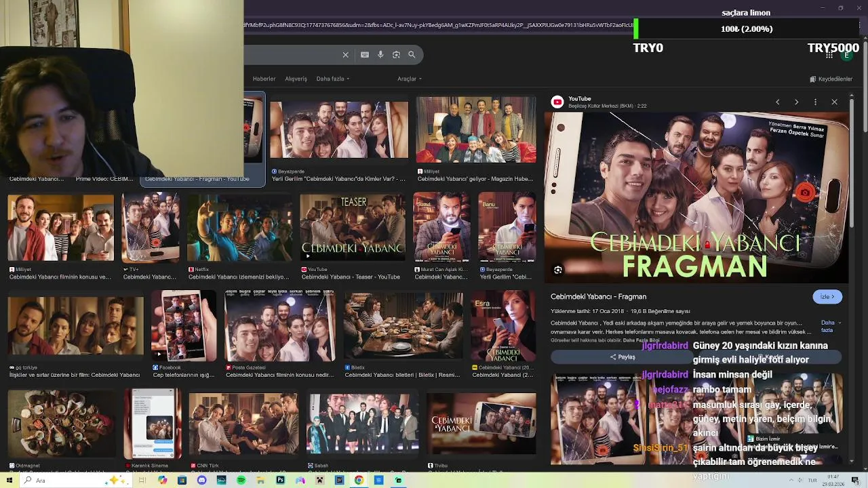
Task: Click the YouTube logo in preview header
Action: [557, 102]
